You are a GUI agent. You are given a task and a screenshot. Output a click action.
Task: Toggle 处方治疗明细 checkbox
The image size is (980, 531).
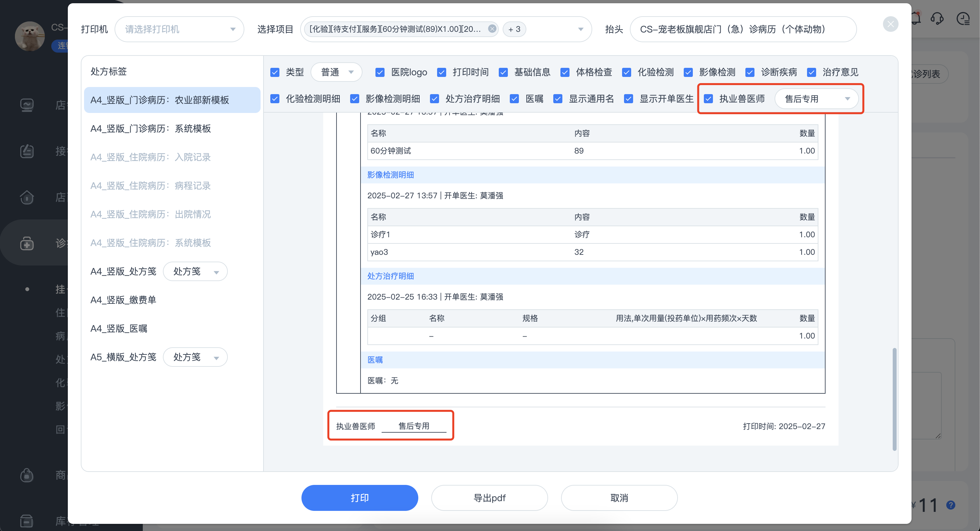click(434, 99)
